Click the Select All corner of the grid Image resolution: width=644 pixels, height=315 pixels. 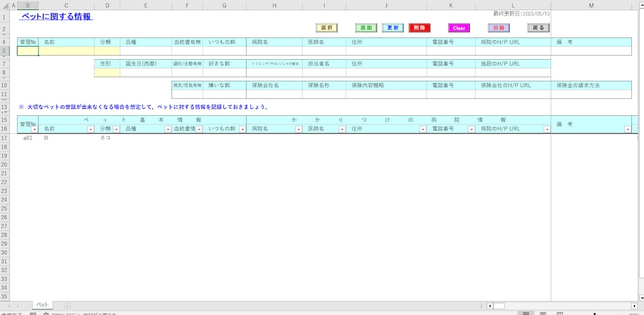coord(5,5)
